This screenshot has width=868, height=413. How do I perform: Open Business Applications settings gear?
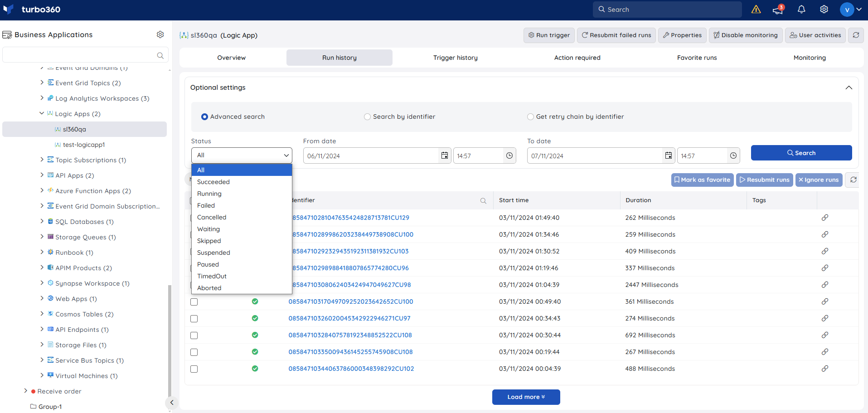[160, 34]
